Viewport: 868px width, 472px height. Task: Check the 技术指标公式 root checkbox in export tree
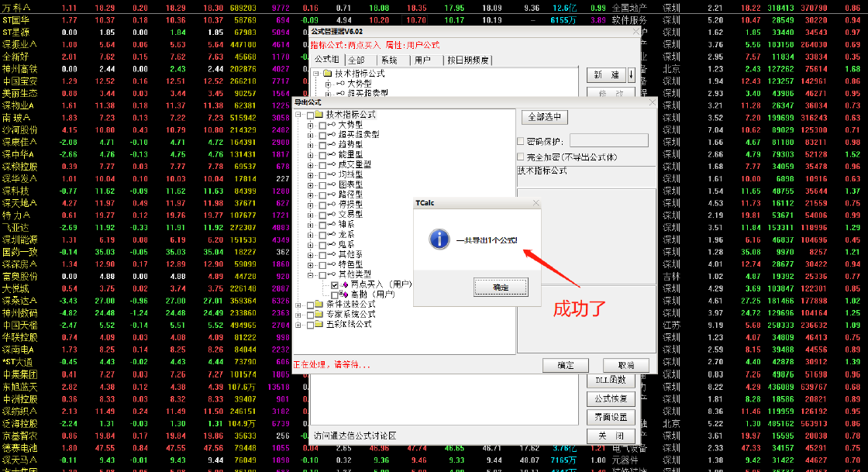tap(310, 115)
